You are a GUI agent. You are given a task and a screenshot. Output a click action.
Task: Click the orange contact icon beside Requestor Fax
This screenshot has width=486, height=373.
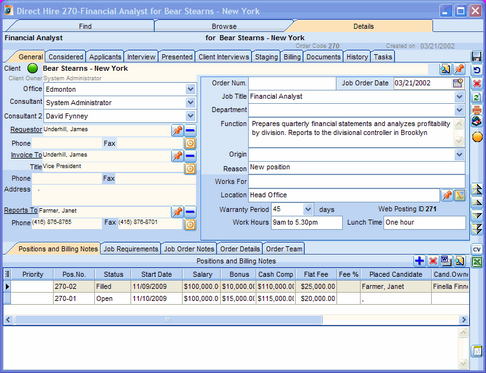(x=190, y=143)
